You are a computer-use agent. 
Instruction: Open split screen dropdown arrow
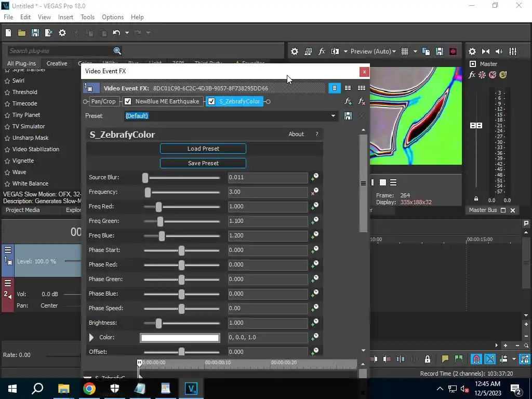click(x=345, y=51)
